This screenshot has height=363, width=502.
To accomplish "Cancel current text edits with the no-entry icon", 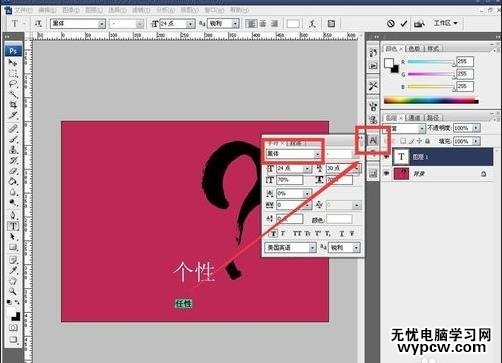I will point(391,24).
